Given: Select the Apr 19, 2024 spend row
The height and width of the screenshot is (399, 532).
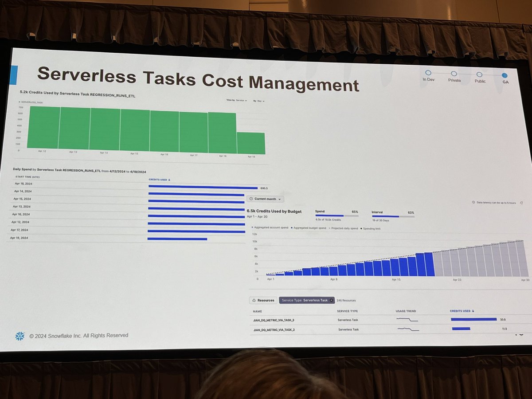Looking at the screenshot, I should pyautogui.click(x=128, y=238).
